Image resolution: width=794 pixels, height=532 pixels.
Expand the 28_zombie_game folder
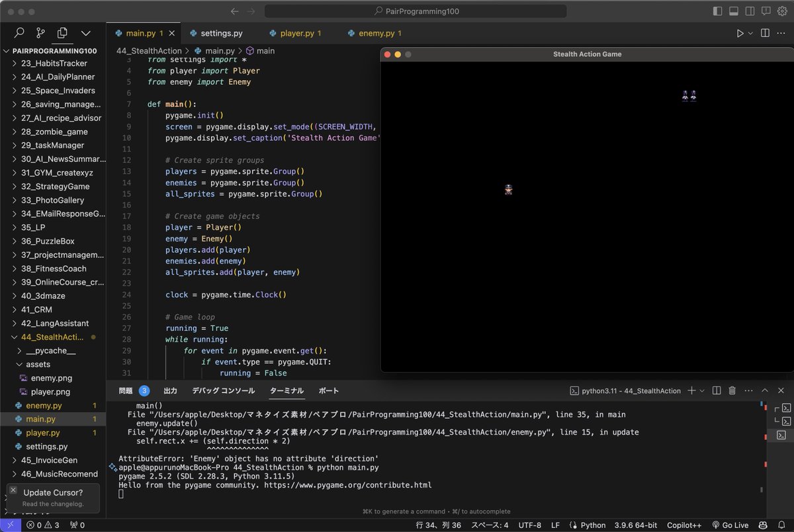tap(53, 132)
